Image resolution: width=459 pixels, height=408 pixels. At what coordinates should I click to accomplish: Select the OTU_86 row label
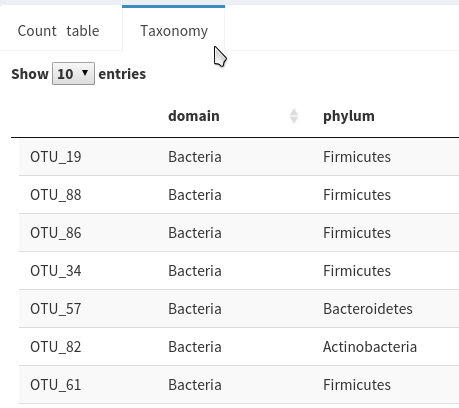(x=56, y=233)
